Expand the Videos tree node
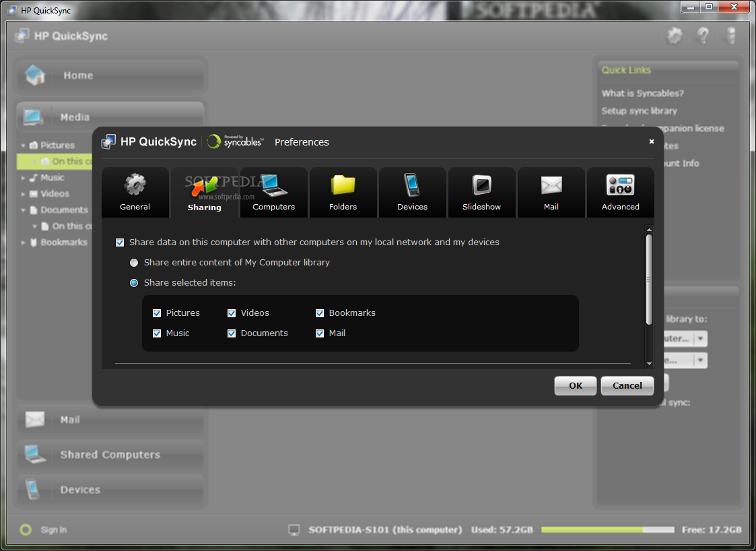The height and width of the screenshot is (551, 756). tap(23, 194)
